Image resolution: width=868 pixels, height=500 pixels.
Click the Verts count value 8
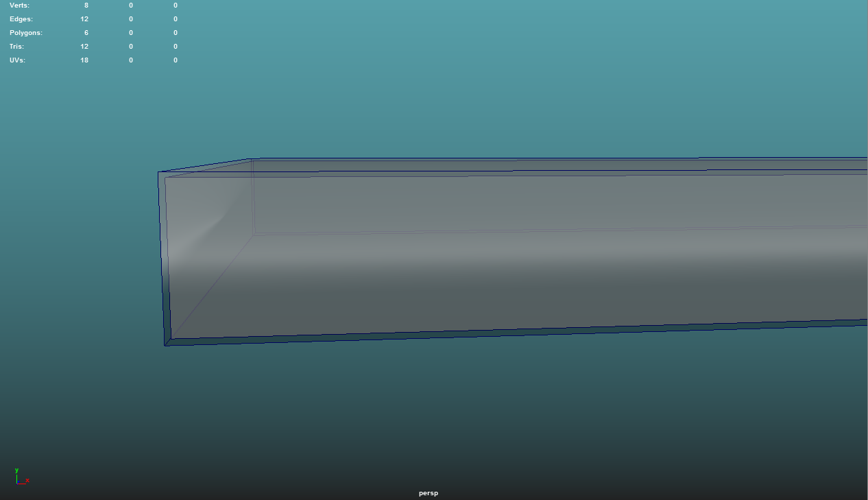click(86, 5)
